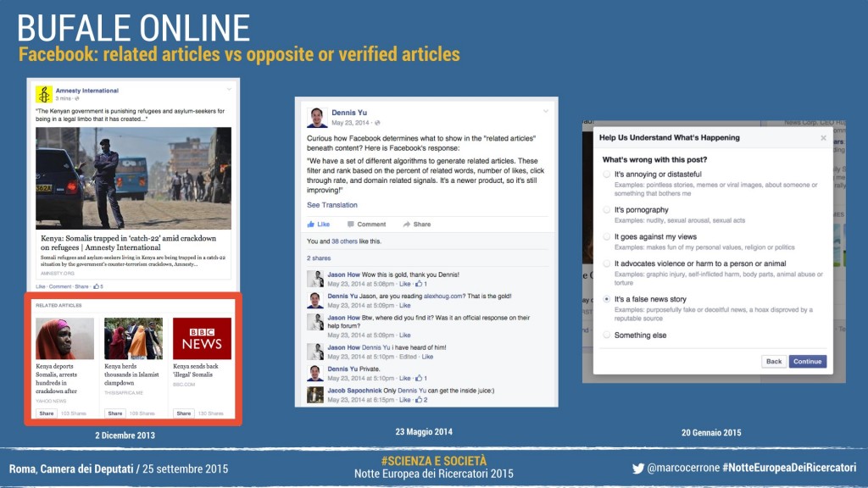Select 'It goes against my views' option

click(607, 237)
